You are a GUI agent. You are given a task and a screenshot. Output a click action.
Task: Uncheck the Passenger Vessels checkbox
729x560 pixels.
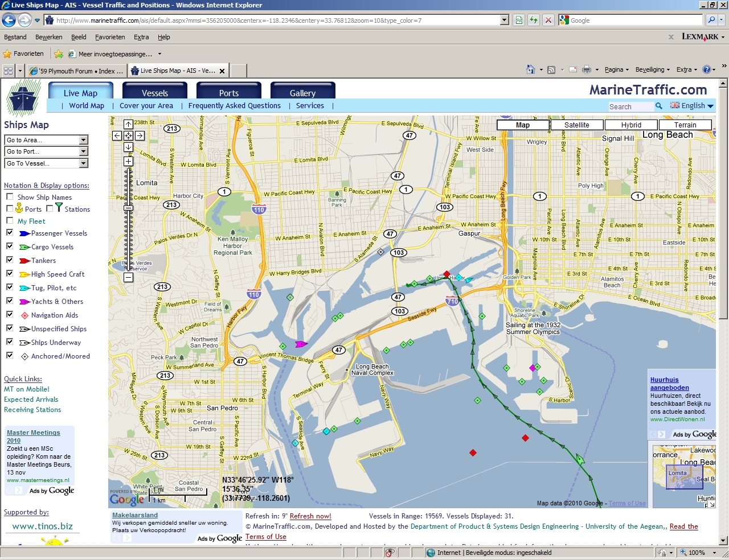[x=10, y=232]
